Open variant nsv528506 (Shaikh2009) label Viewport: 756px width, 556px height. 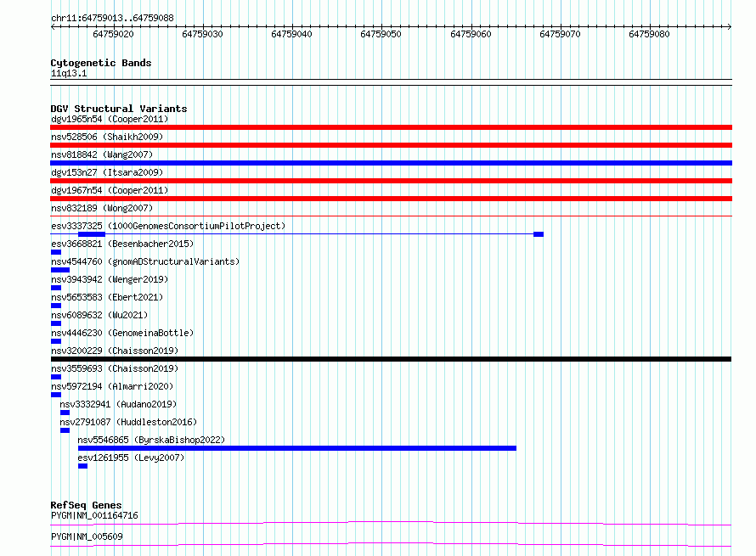click(107, 137)
